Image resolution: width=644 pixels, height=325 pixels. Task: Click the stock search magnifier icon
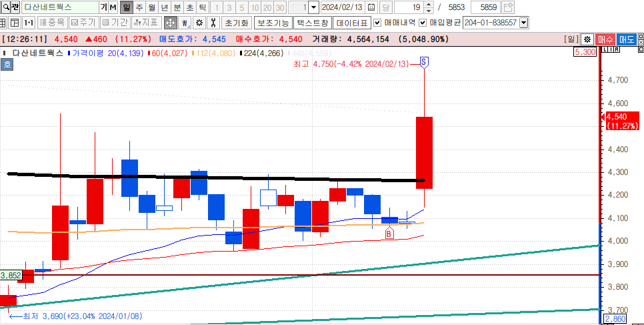[x=5, y=7]
